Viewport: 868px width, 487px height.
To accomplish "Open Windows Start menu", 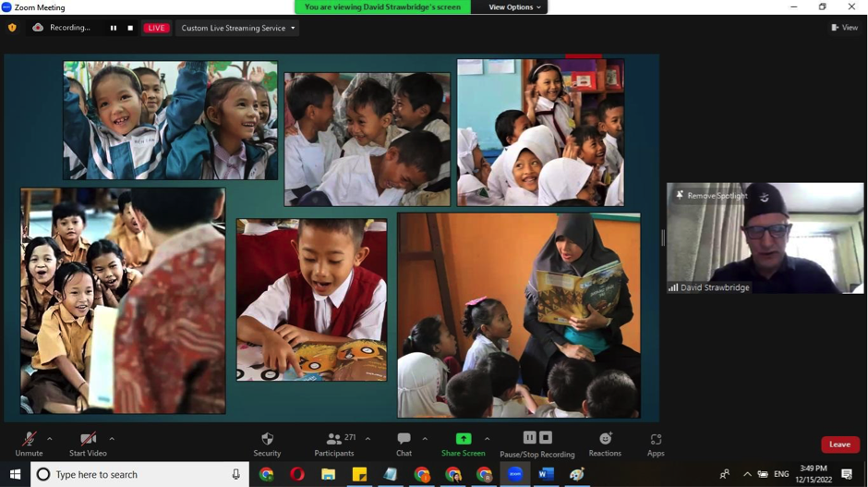I will click(15, 474).
